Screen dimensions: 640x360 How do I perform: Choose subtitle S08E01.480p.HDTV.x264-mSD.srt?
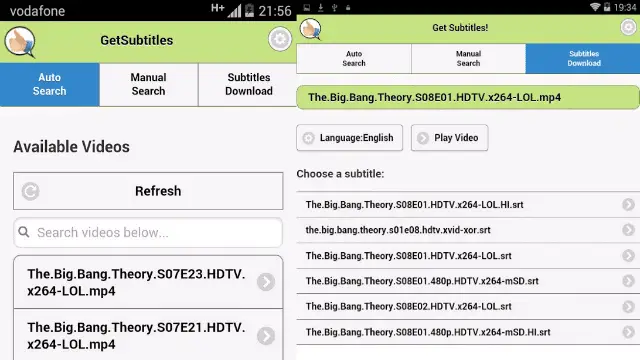(468, 281)
